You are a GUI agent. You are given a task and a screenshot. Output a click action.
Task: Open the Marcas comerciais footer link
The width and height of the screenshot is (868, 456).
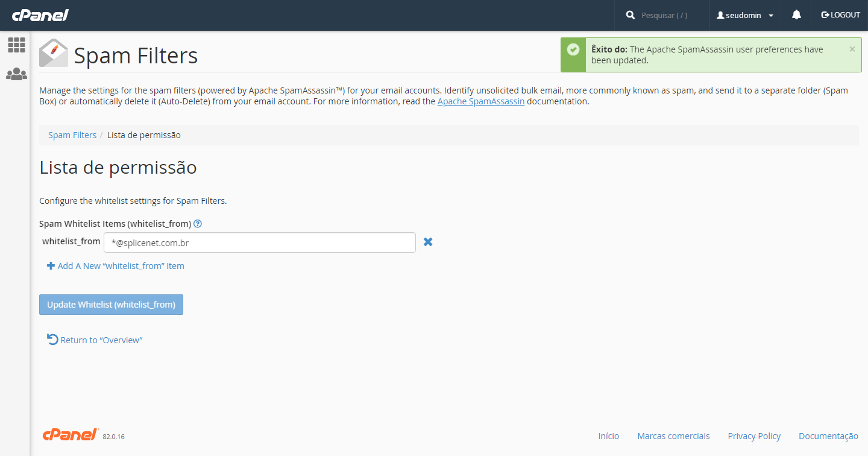tap(673, 436)
